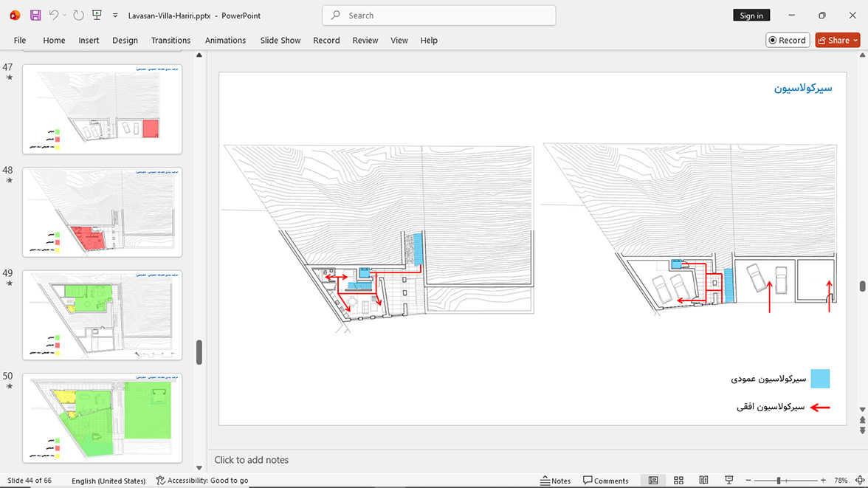Viewport: 868px width, 488px height.
Task: Select slide 49 thumbnail
Action: coord(103,315)
